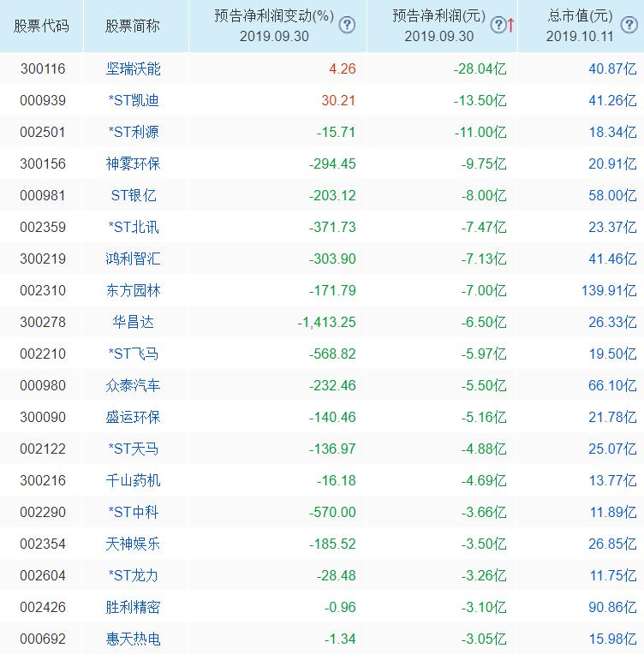Screen dimensions: 644x654
Task: Open stock link 盛运环保
Action: coord(133,417)
